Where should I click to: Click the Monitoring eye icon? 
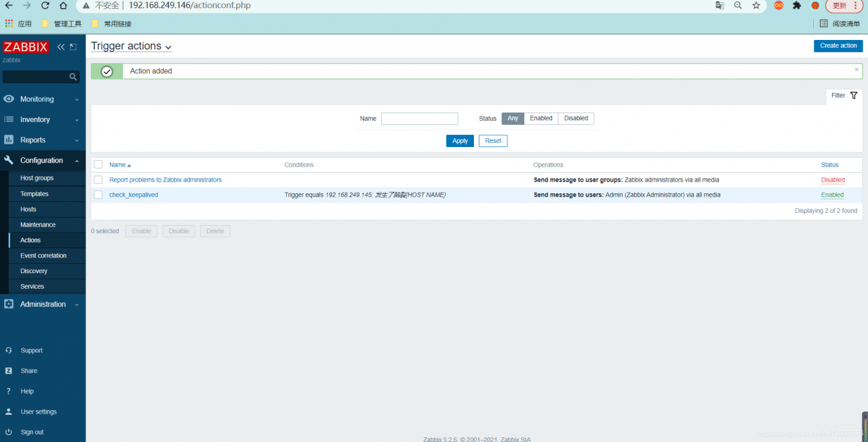(9, 99)
